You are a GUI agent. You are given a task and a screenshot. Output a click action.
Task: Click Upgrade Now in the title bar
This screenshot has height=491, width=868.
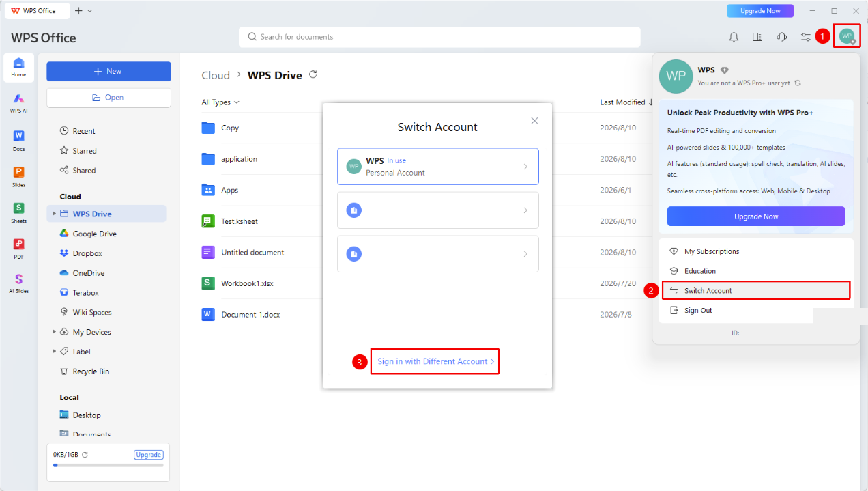point(760,11)
